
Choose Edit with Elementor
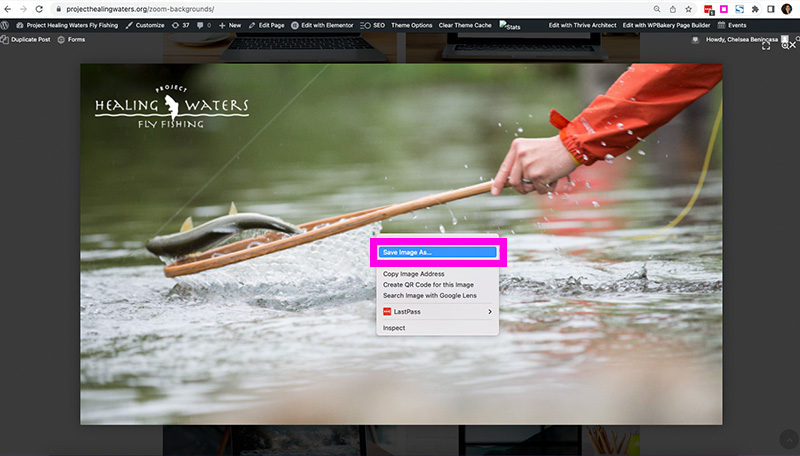[322, 25]
